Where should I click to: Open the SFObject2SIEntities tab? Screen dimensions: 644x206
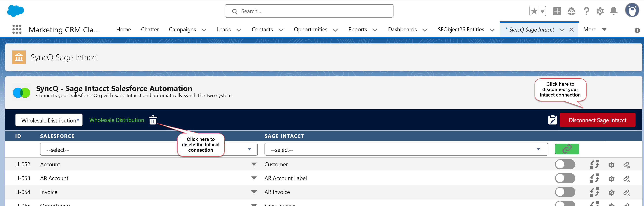point(461,30)
